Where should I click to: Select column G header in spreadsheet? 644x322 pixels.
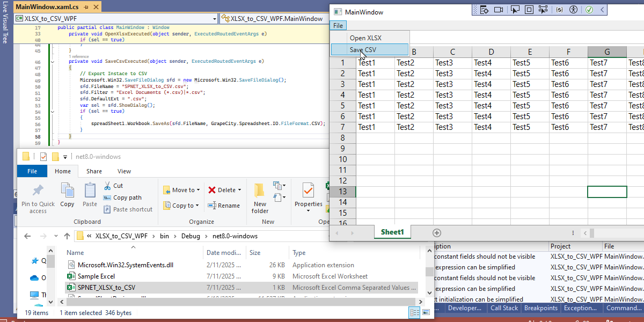point(607,52)
